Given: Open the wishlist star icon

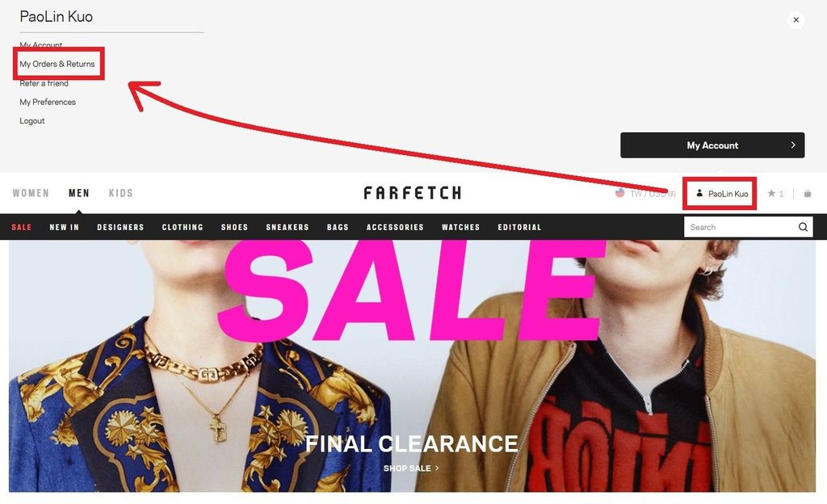Looking at the screenshot, I should pos(771,194).
